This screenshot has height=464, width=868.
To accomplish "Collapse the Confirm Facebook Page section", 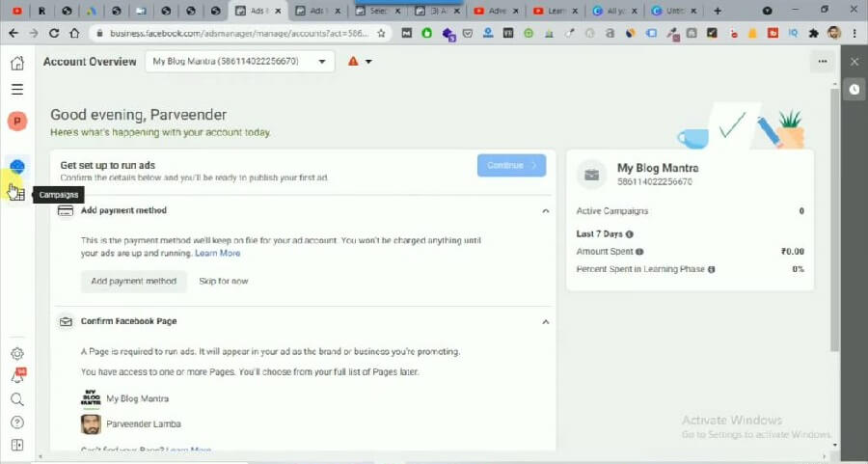I will [x=545, y=321].
